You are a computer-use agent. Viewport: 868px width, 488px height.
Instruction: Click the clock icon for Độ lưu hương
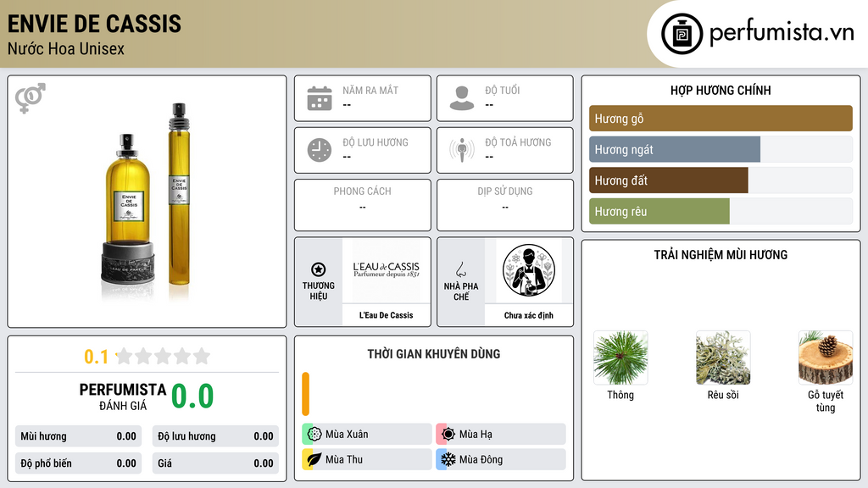click(320, 150)
